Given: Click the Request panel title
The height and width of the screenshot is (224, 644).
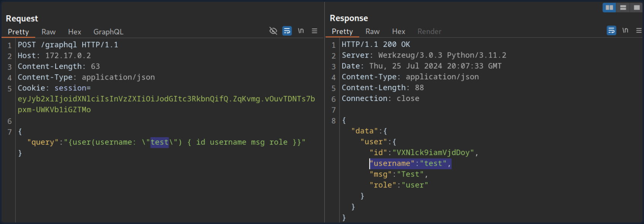Looking at the screenshot, I should [x=22, y=18].
